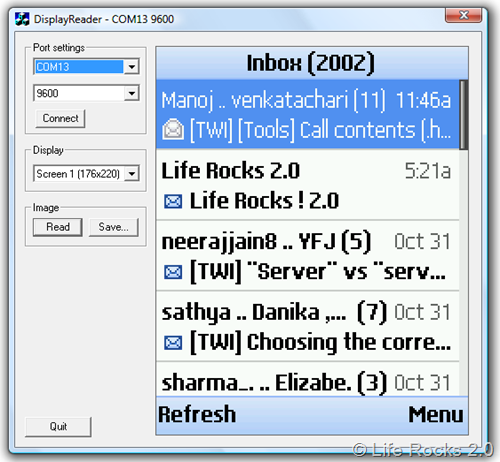
Task: Select the Menu softkey label
Action: 436,414
